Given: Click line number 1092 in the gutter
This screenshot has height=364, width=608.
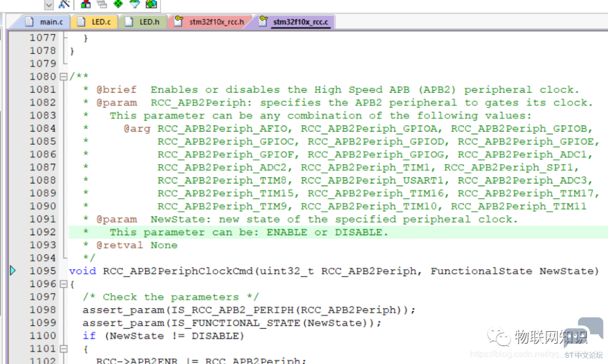Looking at the screenshot, I should point(43,232).
